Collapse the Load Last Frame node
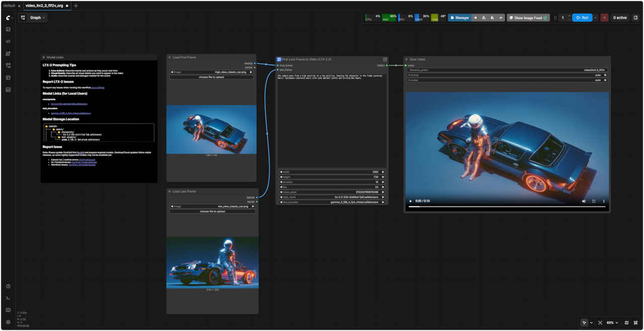This screenshot has height=331, width=644. pyautogui.click(x=170, y=191)
